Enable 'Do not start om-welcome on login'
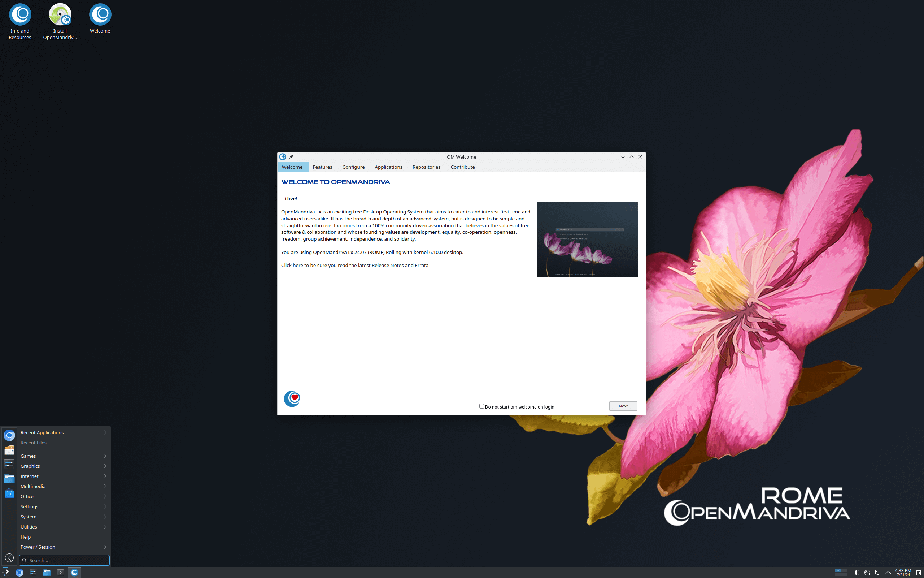 tap(481, 406)
